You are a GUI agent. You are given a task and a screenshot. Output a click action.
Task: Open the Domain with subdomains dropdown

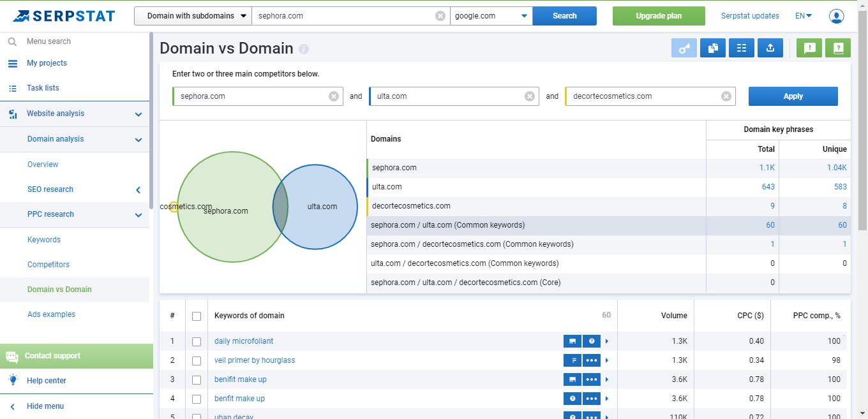[x=193, y=16]
